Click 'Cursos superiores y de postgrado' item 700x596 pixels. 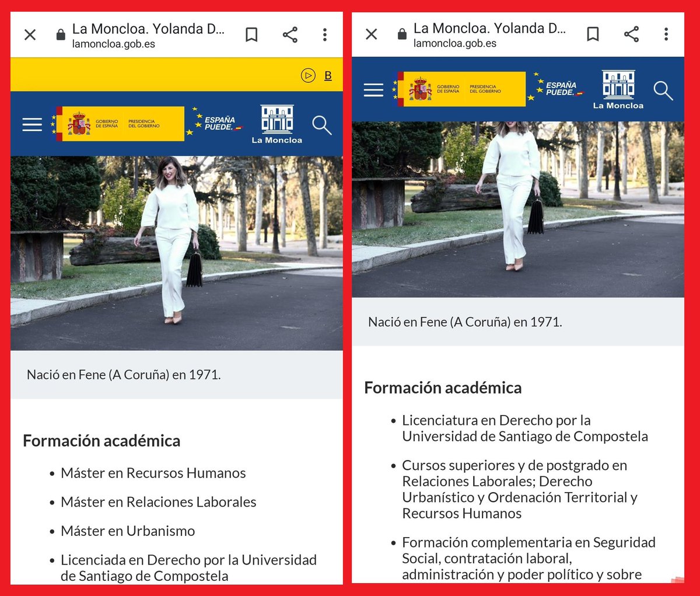click(519, 489)
